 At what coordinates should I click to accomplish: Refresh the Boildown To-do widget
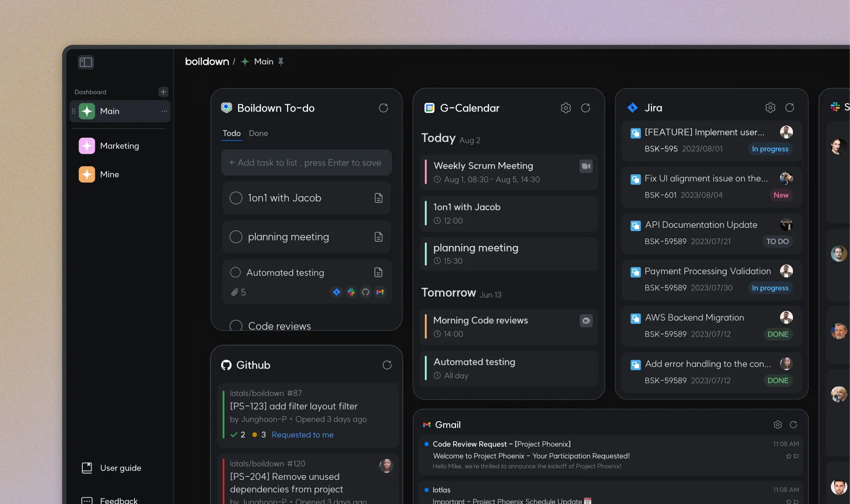click(383, 108)
